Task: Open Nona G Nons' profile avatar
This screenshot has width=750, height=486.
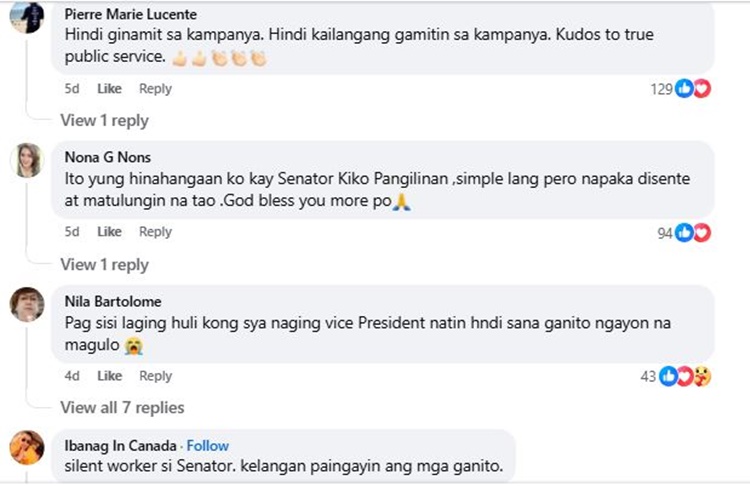Action: pyautogui.click(x=27, y=160)
